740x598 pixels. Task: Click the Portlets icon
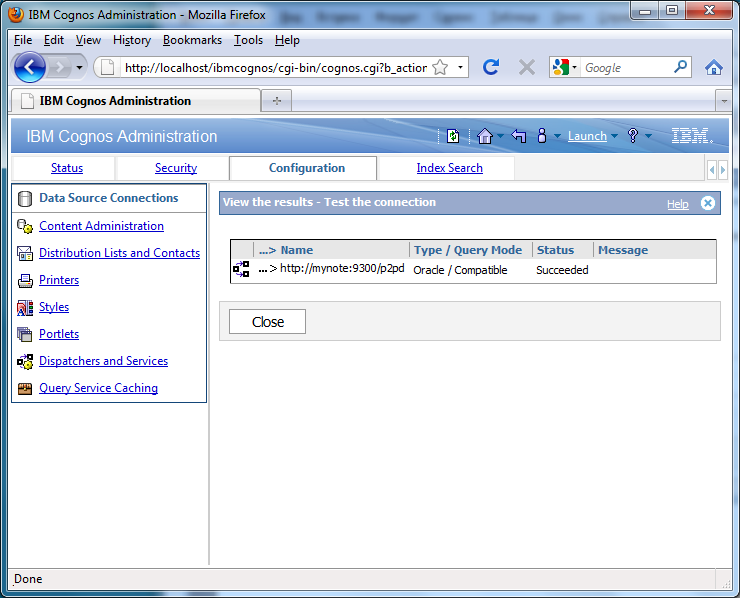coord(25,335)
